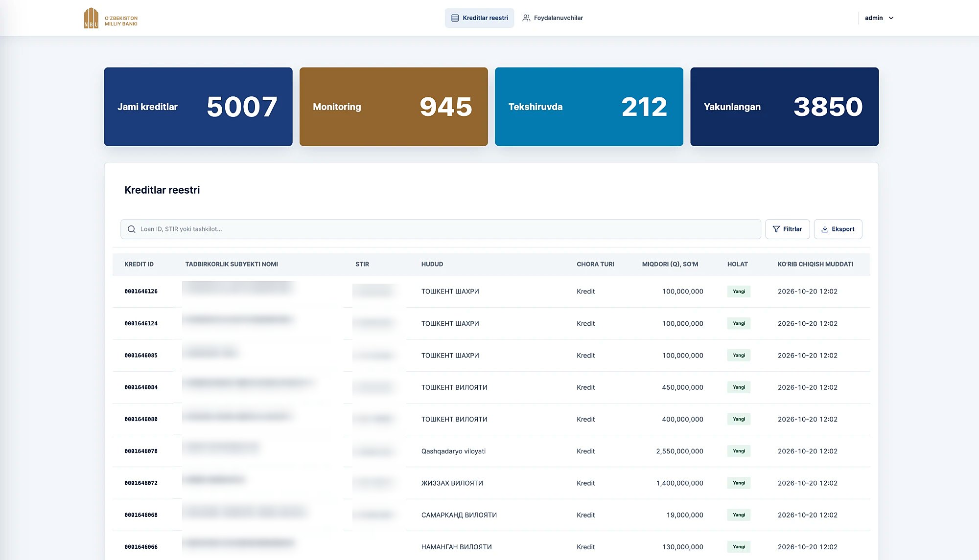This screenshot has width=979, height=560.
Task: Click the amount 1,400,000,000
Action: pos(679,483)
